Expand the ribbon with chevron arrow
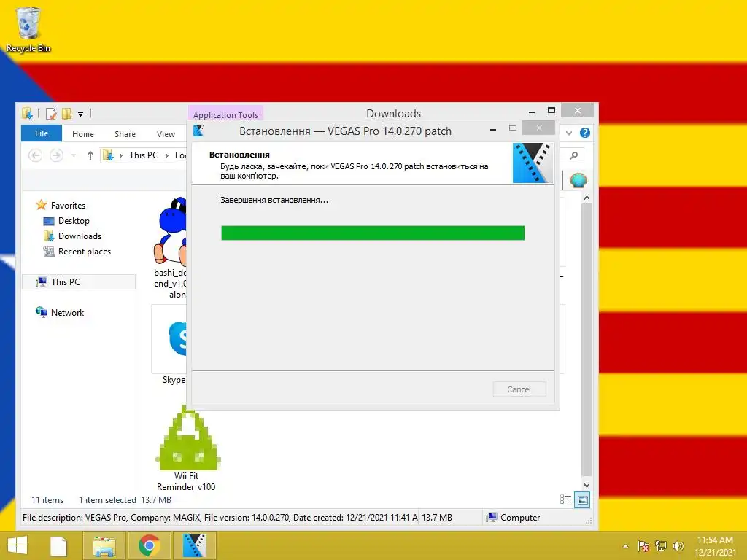The width and height of the screenshot is (747, 560). (569, 133)
